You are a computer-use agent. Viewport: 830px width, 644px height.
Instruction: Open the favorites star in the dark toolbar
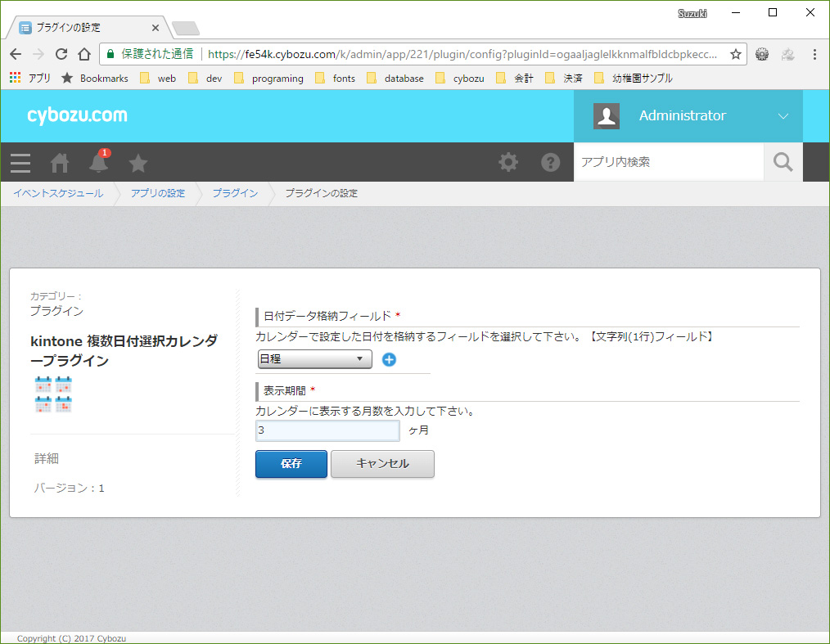tap(138, 163)
